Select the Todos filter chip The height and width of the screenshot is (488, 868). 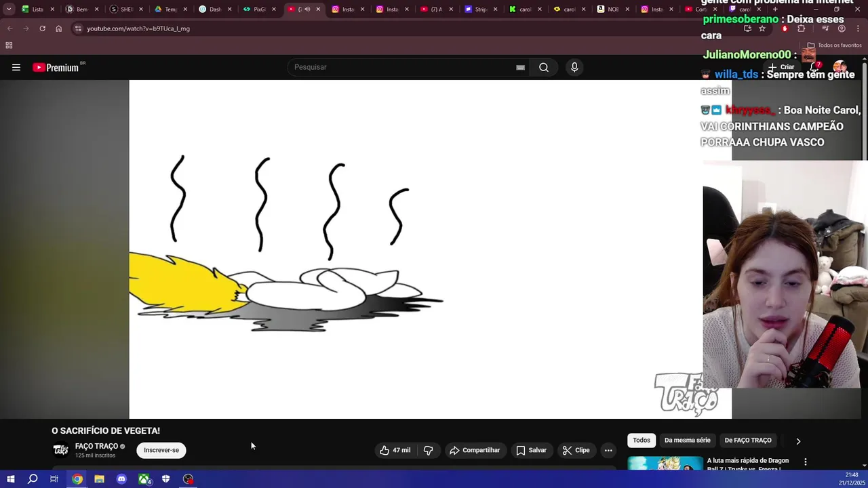[642, 441]
